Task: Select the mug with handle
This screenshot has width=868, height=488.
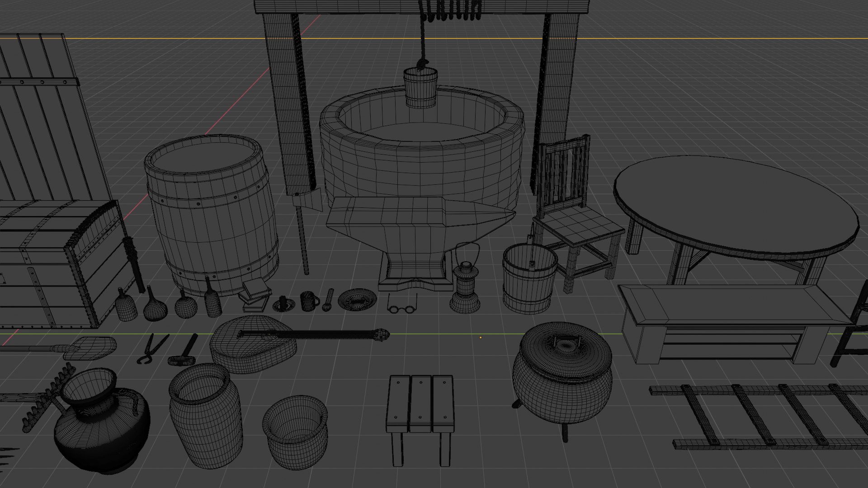Action: 310,301
